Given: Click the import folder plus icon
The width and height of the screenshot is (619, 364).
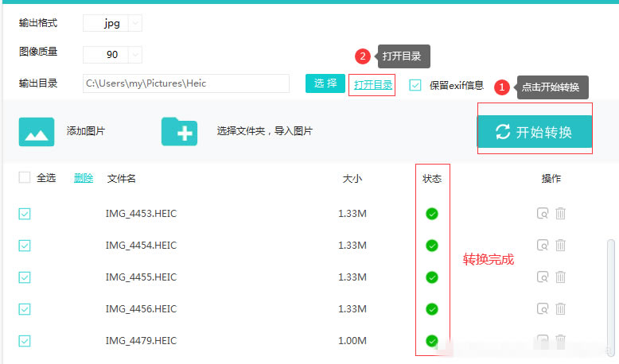Looking at the screenshot, I should (179, 132).
